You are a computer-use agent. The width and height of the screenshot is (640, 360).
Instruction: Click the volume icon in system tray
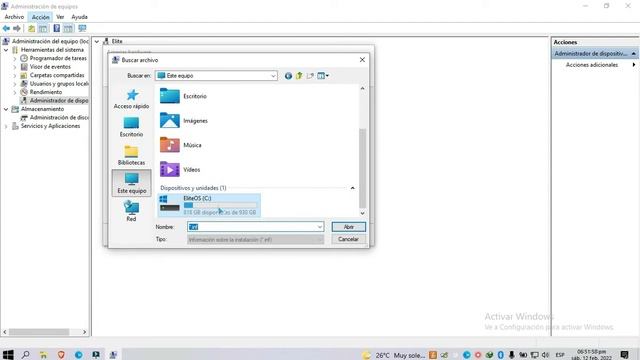pyautogui.click(x=545, y=355)
